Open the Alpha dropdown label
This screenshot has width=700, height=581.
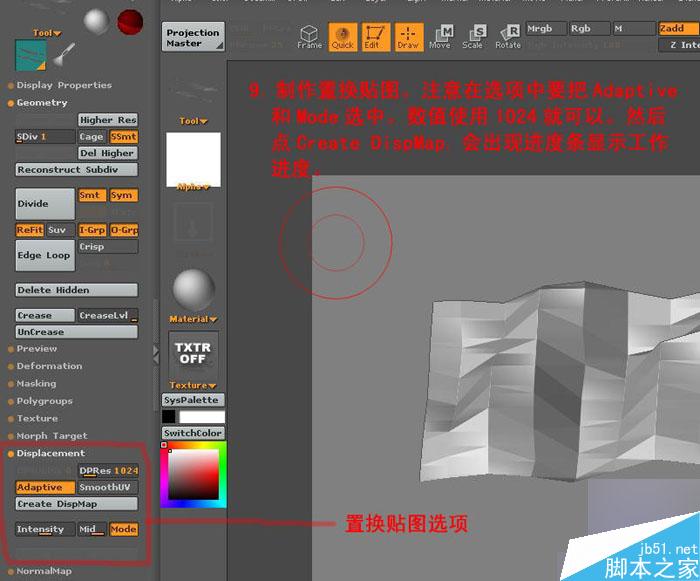pyautogui.click(x=193, y=187)
